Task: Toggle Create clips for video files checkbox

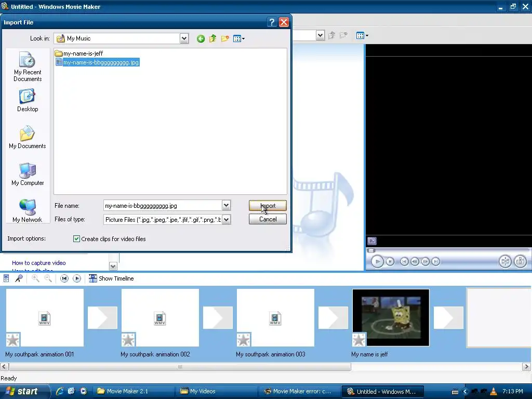Action: (x=77, y=239)
